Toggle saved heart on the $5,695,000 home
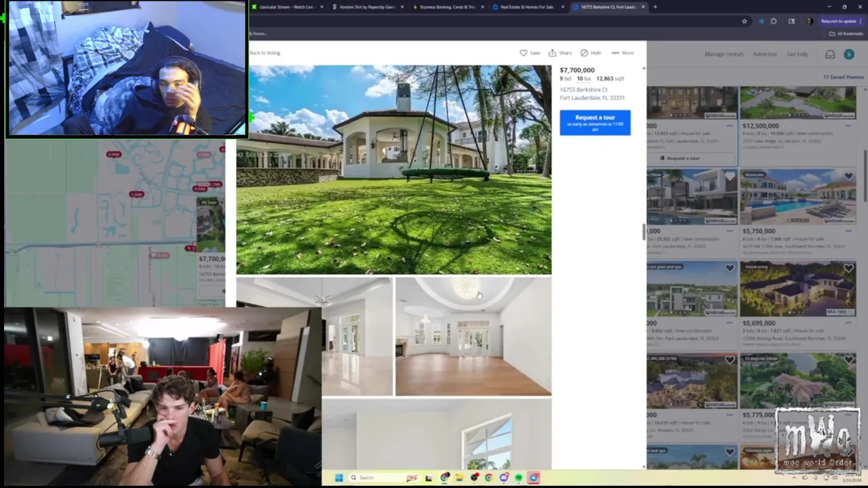868x488 pixels. click(x=848, y=268)
